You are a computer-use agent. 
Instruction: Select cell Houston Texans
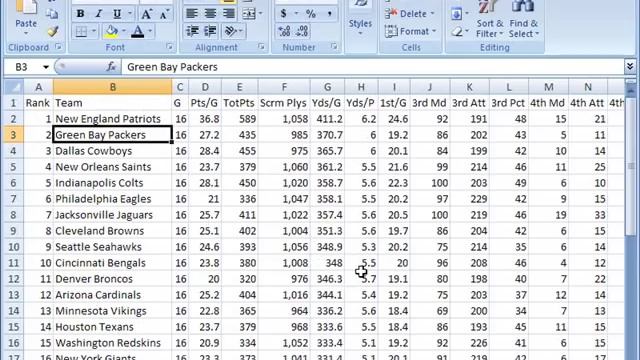(x=113, y=327)
